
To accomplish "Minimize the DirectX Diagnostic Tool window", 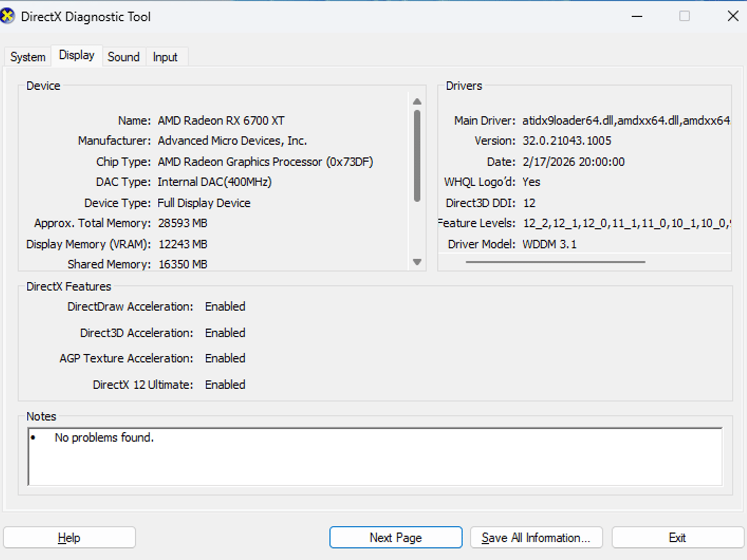I will coord(637,16).
